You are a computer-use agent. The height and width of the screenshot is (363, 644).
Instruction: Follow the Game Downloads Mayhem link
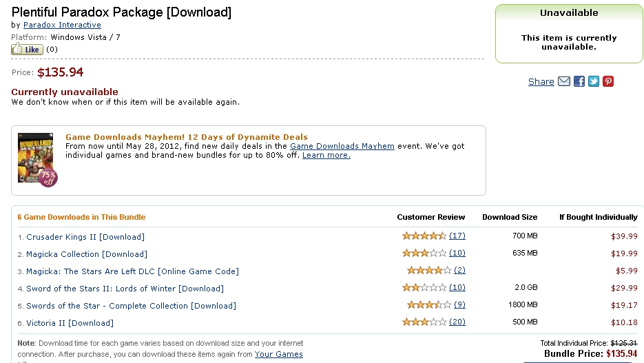[342, 146]
